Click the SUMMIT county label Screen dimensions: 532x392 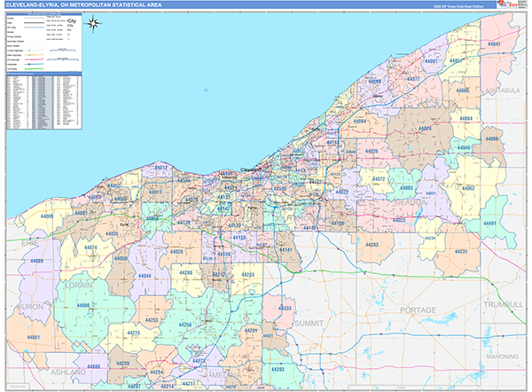tap(309, 324)
